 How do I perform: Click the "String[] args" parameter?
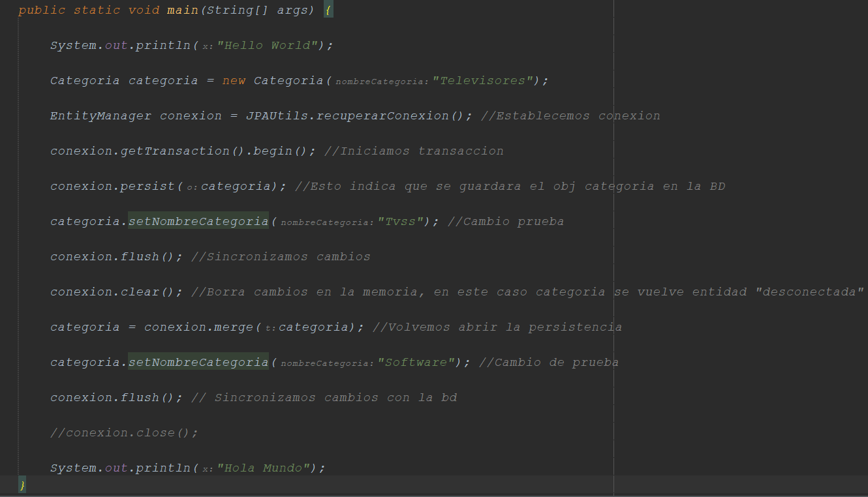pos(257,10)
